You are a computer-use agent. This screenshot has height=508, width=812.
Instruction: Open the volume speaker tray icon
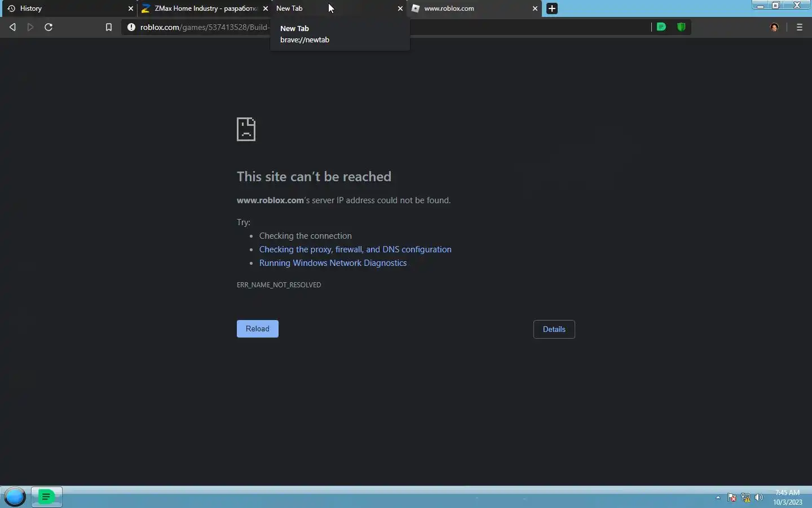click(x=759, y=498)
